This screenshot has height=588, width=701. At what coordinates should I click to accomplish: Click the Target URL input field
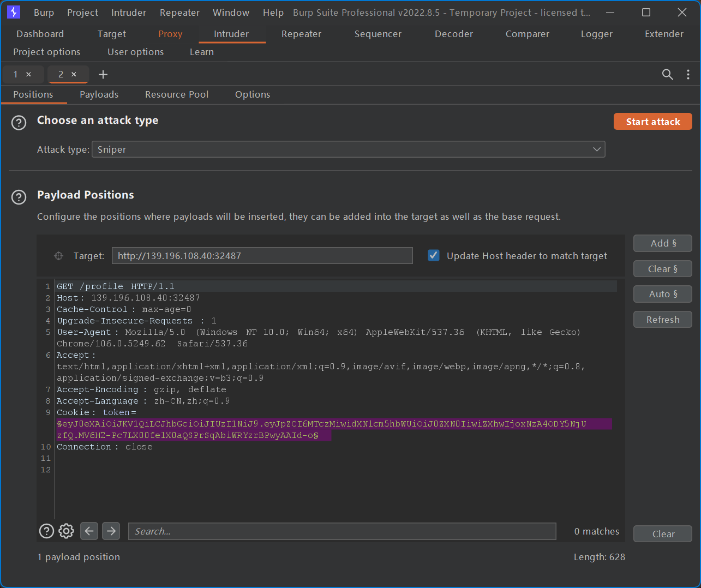262,256
